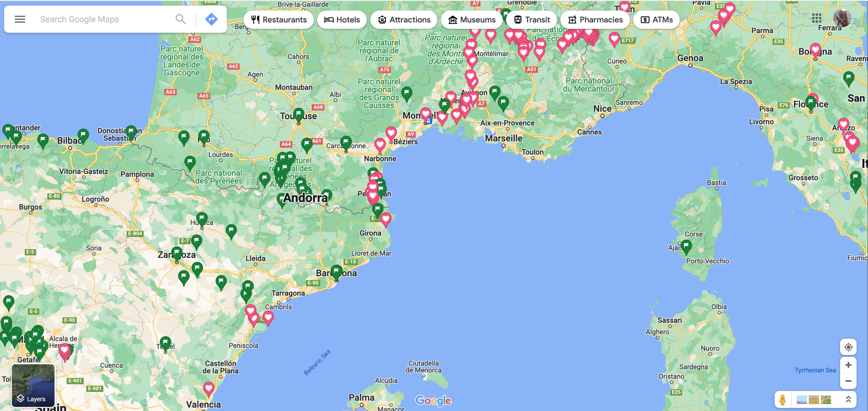Viewport: 868px width, 411px height.
Task: Show your location on the map
Action: [x=848, y=347]
